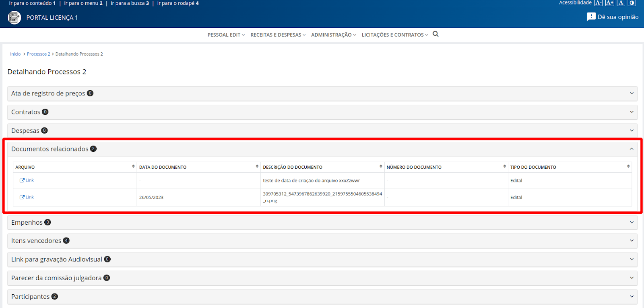The width and height of the screenshot is (644, 308).
Task: Expand the Empenhos panel
Action: pyautogui.click(x=322, y=222)
